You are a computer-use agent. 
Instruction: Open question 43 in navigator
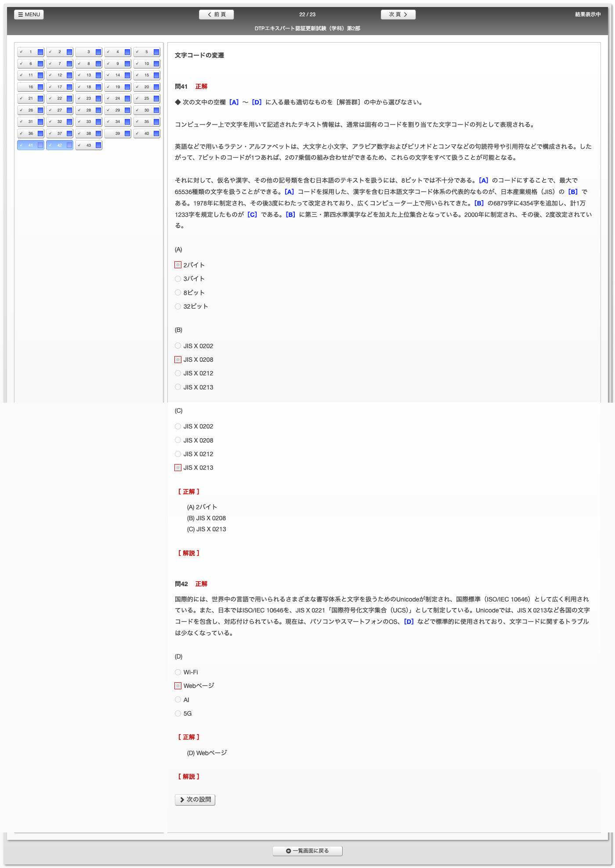[x=88, y=145]
